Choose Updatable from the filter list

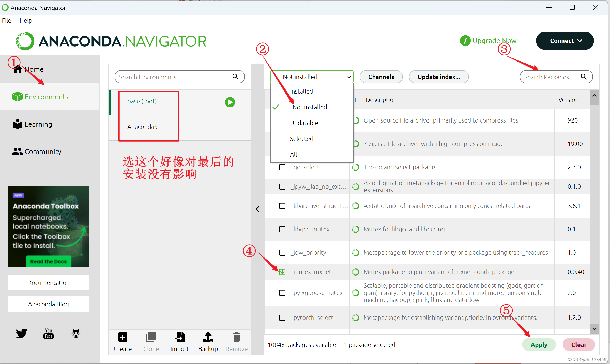[x=304, y=123]
